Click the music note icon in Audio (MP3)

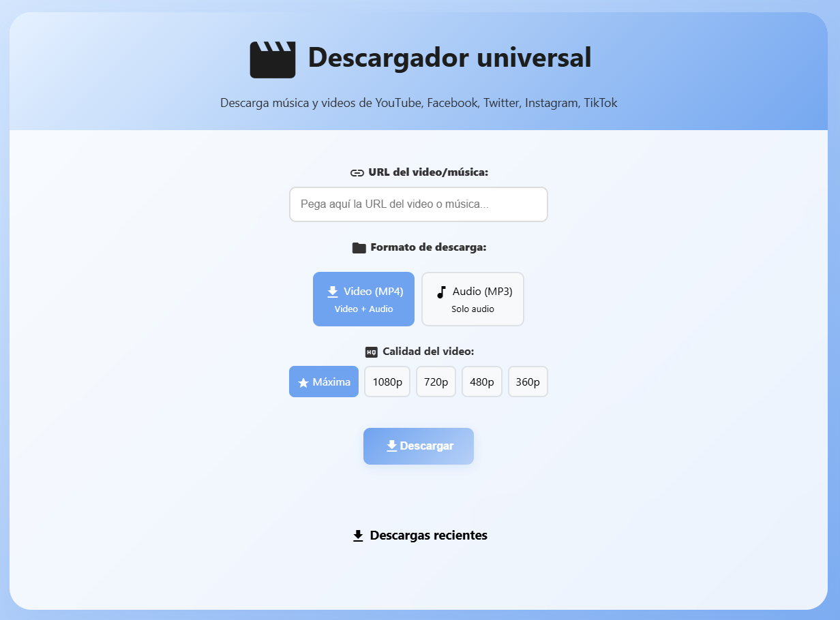[442, 291]
